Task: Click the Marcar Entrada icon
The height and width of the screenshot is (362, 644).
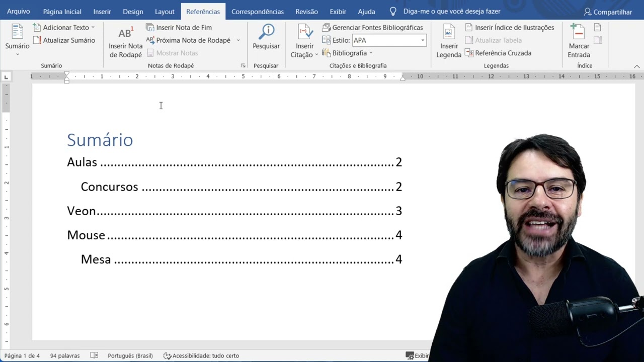Action: pos(579,32)
